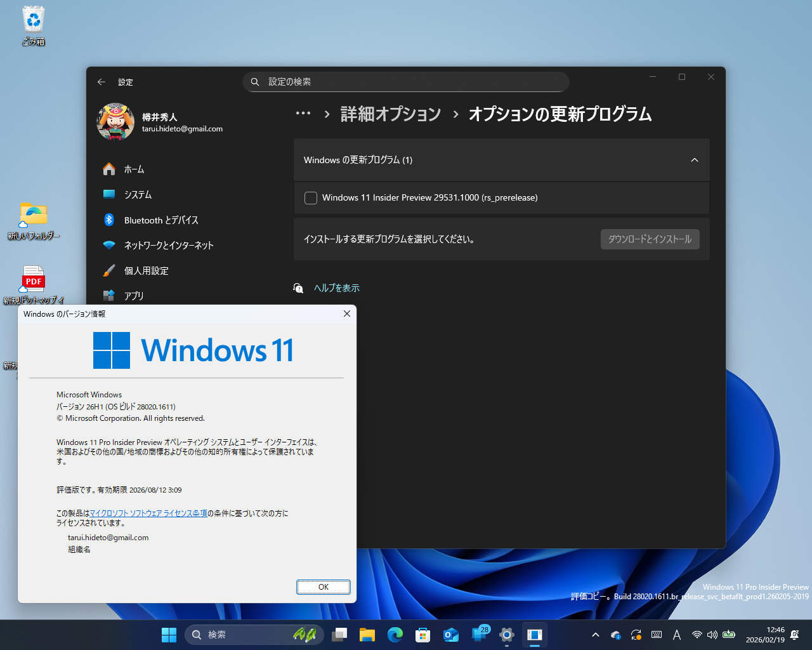Select the 個人用設定 brush icon
The height and width of the screenshot is (650, 812).
pyautogui.click(x=109, y=270)
